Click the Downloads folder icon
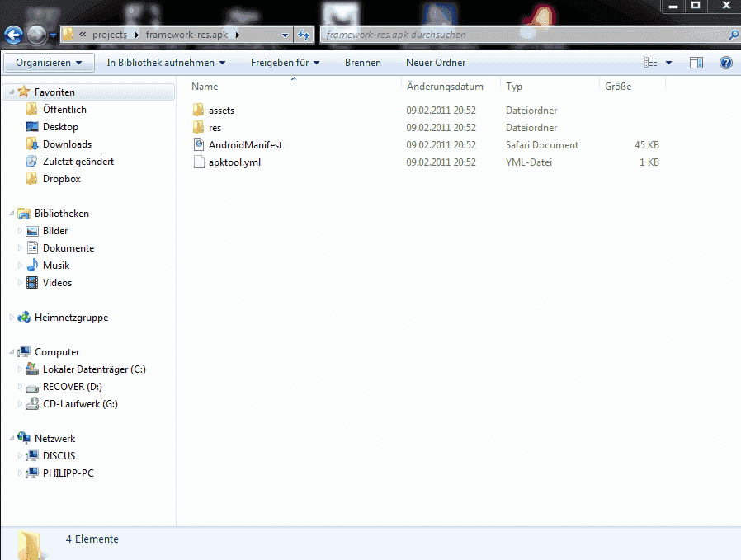741x560 pixels. (31, 144)
